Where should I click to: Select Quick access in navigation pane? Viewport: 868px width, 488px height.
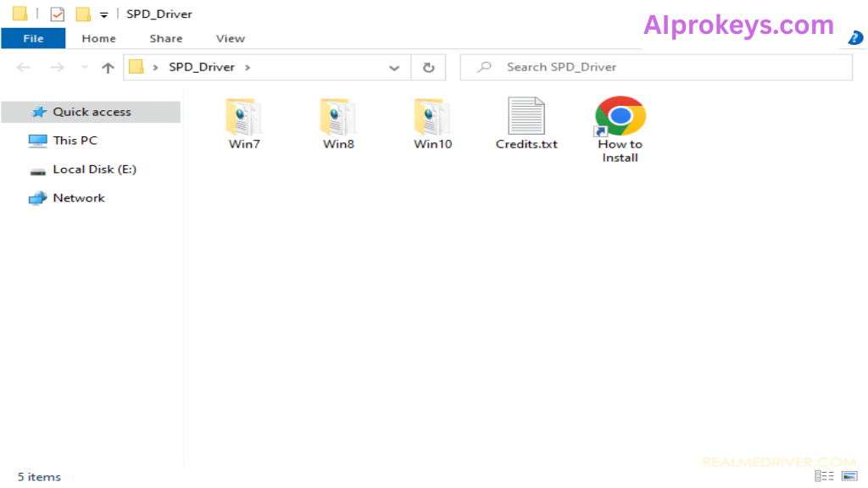pos(91,112)
